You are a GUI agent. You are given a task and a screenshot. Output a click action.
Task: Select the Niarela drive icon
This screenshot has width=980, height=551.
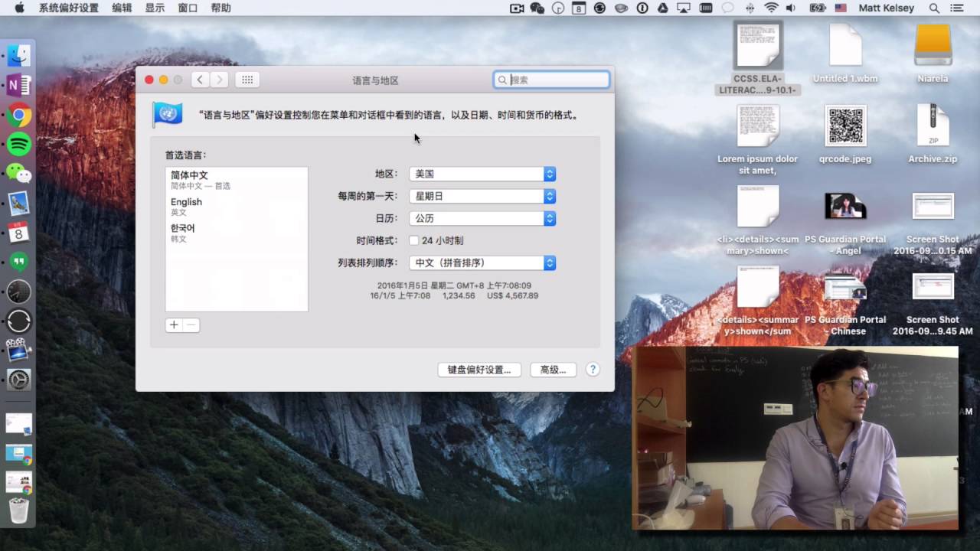coord(933,54)
